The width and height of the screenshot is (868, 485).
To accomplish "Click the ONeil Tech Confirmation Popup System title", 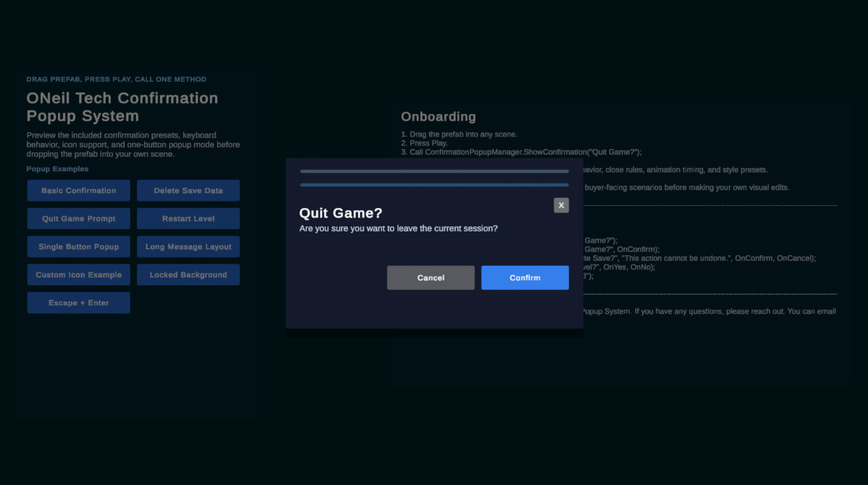I will [122, 107].
